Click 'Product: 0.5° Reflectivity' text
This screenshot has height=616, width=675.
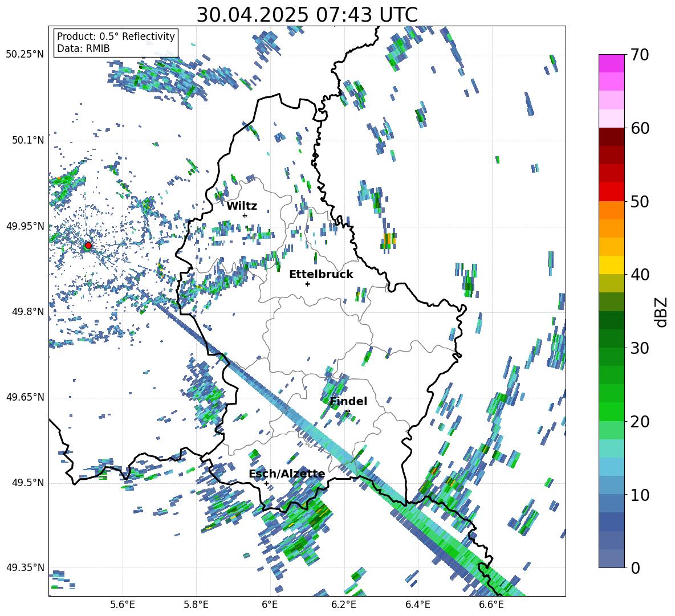click(x=116, y=36)
